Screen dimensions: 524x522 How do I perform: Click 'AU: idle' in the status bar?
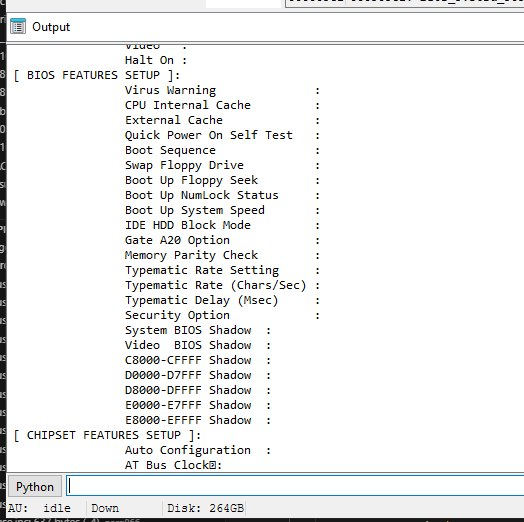[39, 508]
